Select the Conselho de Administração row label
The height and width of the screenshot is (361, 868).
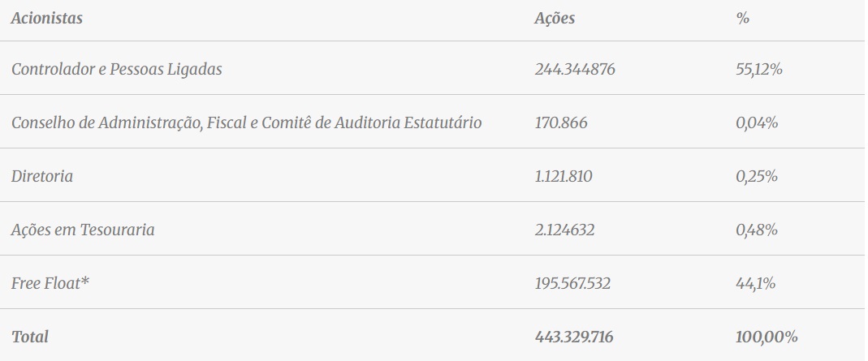coord(247,122)
